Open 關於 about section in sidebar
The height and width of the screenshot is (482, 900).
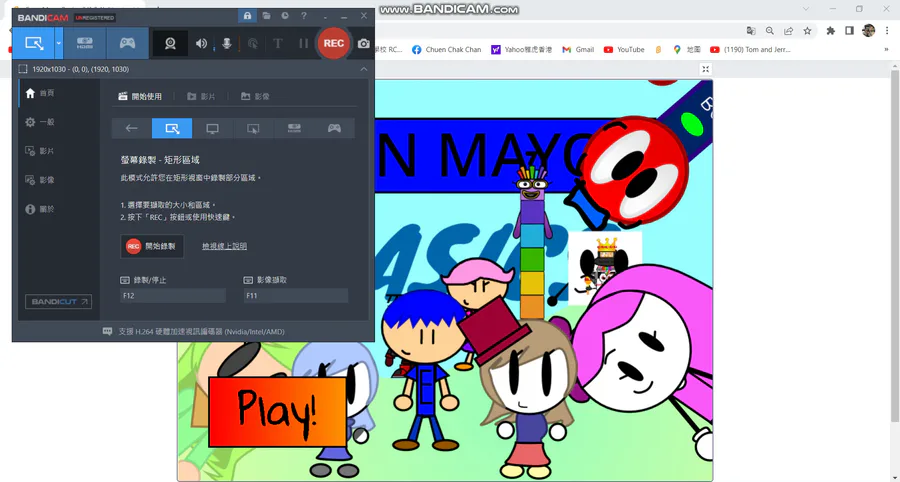(x=39, y=209)
